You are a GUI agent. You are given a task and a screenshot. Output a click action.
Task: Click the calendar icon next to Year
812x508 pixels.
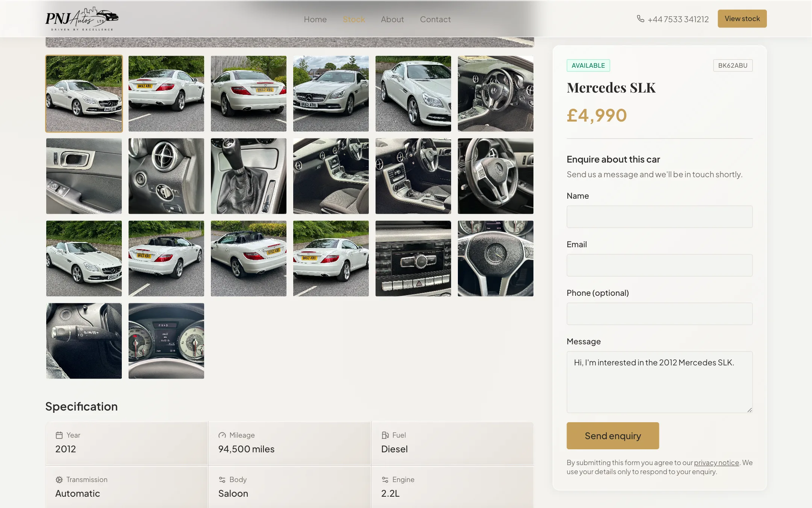coord(59,435)
